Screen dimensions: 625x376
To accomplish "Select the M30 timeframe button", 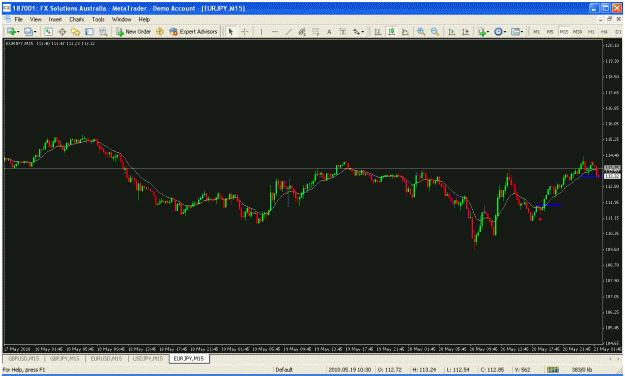I will point(577,31).
